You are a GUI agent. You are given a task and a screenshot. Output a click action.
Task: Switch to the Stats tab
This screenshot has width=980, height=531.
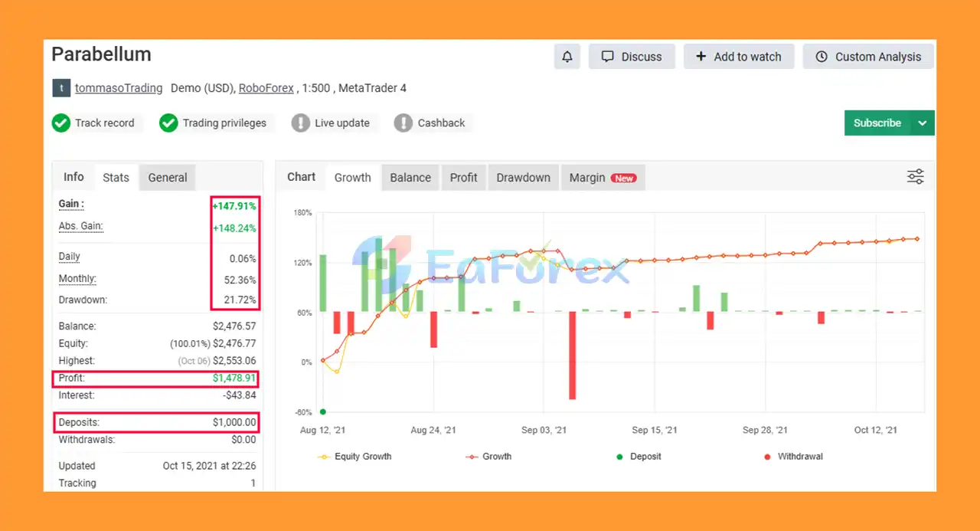[x=116, y=177]
